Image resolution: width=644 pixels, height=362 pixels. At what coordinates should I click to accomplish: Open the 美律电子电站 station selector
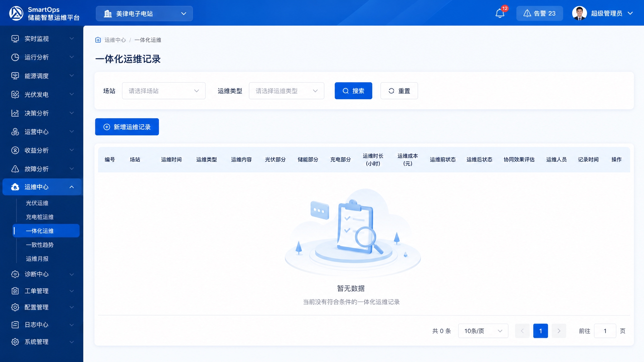pos(144,14)
